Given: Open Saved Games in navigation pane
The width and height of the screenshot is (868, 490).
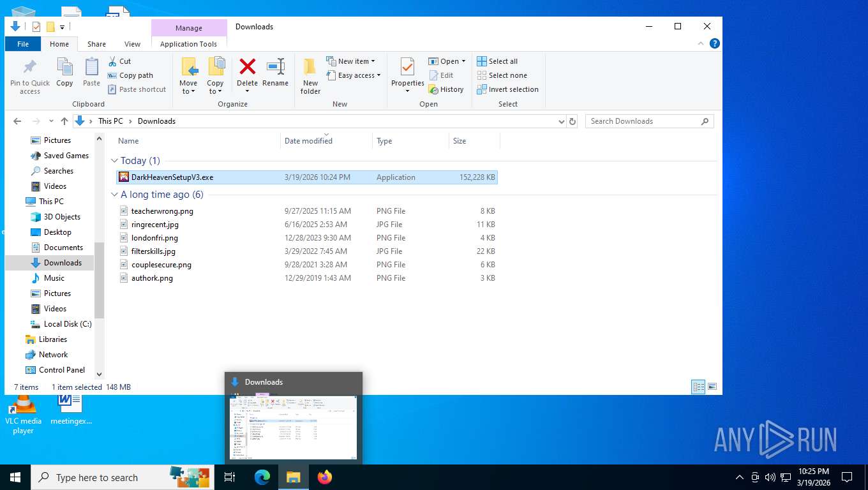Looking at the screenshot, I should (59, 156).
